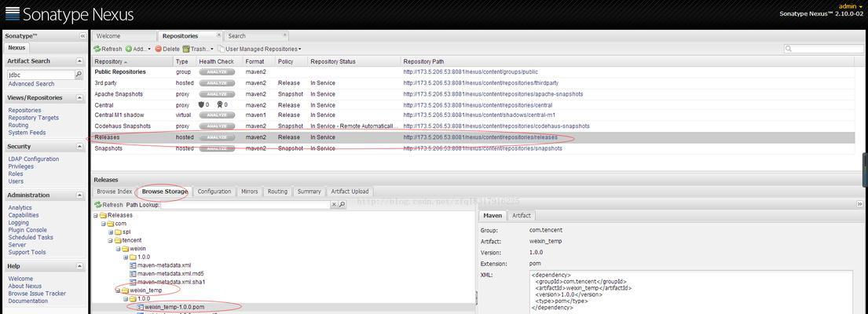
Task: Open the Trash dropdown menu
Action: point(198,49)
